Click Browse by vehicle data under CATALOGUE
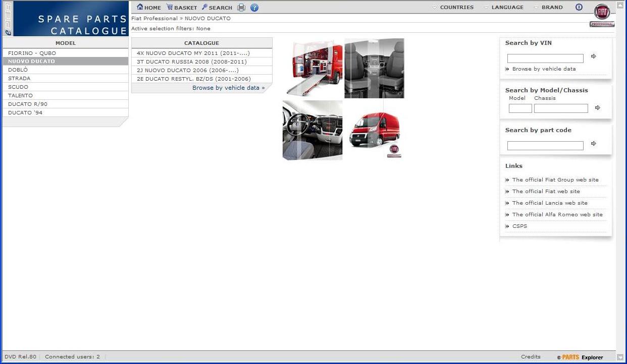627x364 pixels. [228, 88]
